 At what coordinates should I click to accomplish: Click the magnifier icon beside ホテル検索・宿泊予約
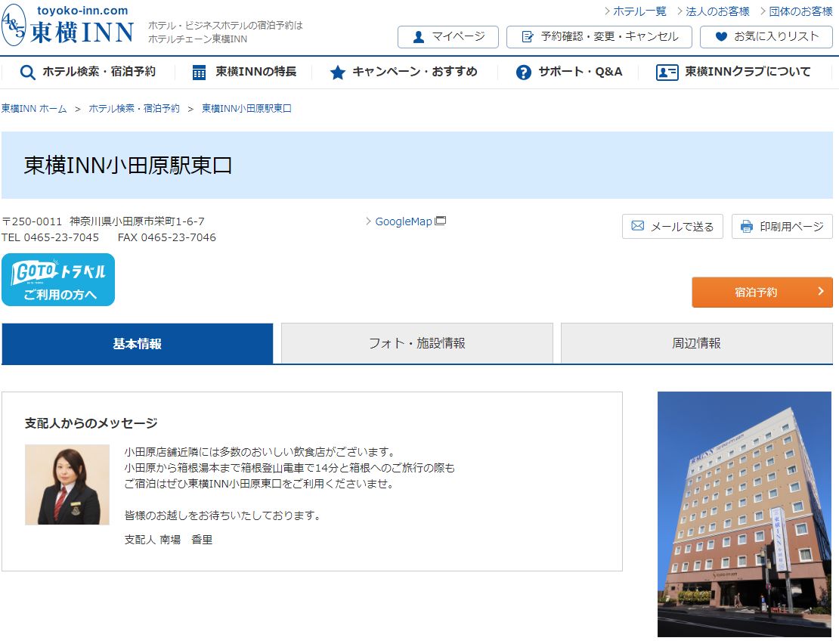point(27,73)
